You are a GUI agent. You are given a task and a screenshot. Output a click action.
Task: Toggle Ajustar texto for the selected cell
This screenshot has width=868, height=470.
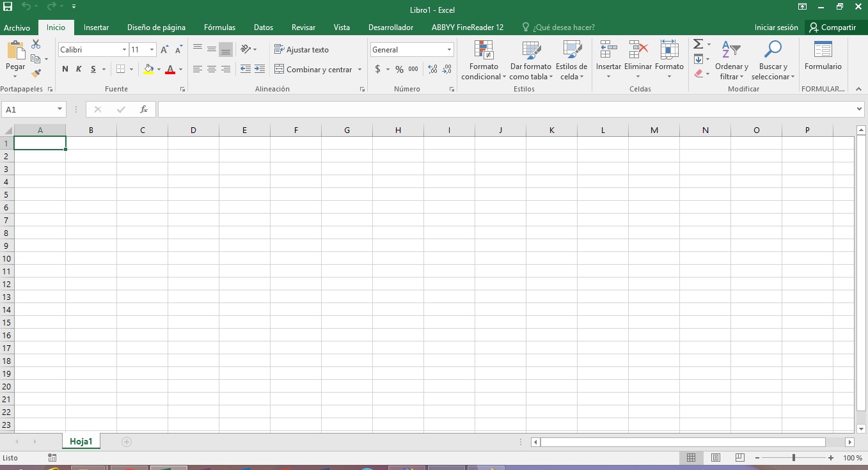(x=303, y=49)
